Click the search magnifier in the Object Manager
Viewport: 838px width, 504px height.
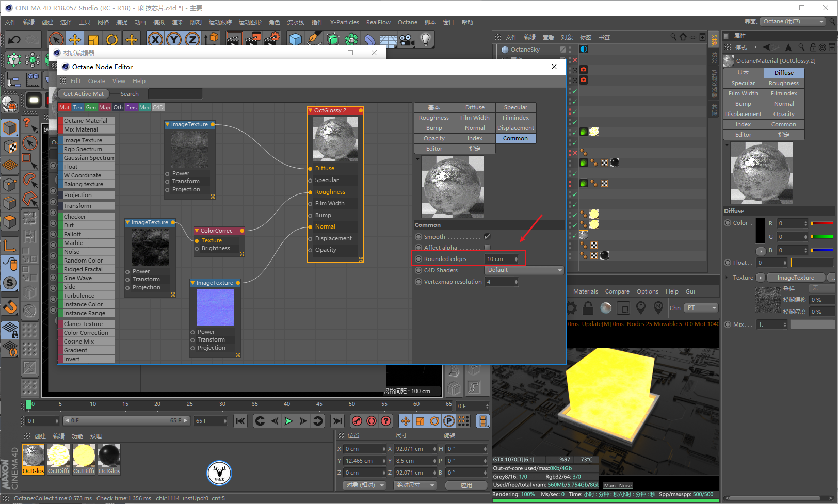(x=673, y=37)
